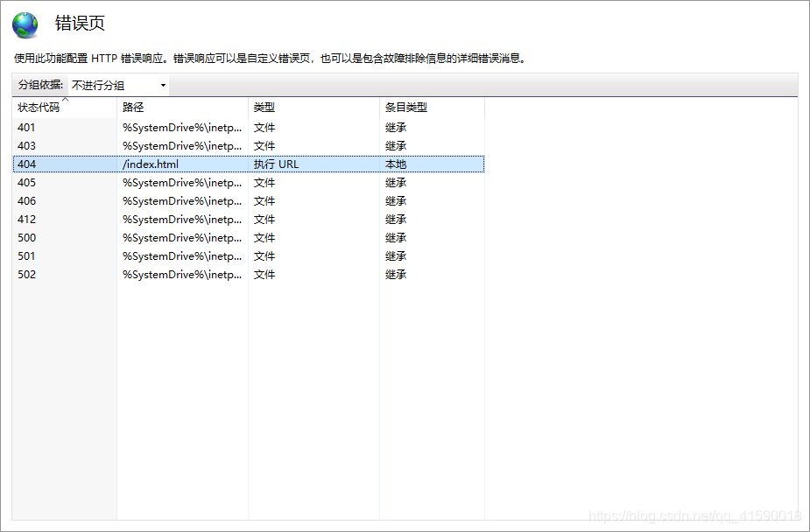Select the 406 status code row
The width and height of the screenshot is (810, 532).
249,201
